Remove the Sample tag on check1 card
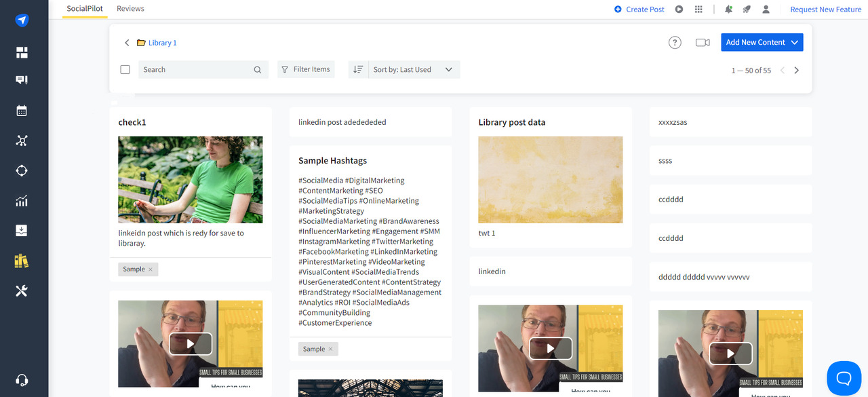Viewport: 868px width, 397px height. click(x=151, y=269)
